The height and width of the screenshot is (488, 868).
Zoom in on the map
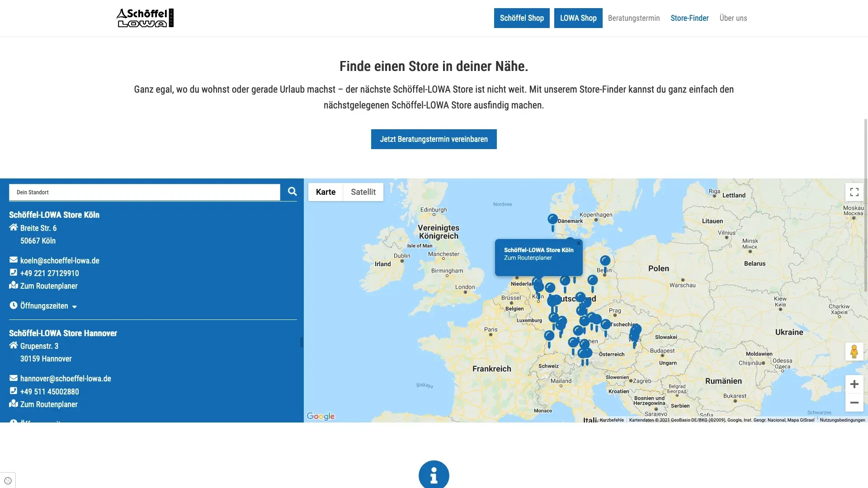coord(854,384)
